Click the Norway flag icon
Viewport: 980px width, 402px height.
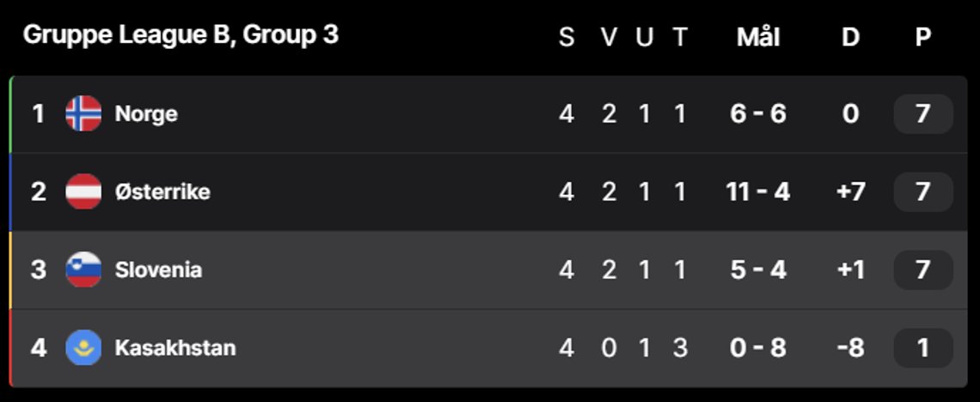(x=83, y=113)
